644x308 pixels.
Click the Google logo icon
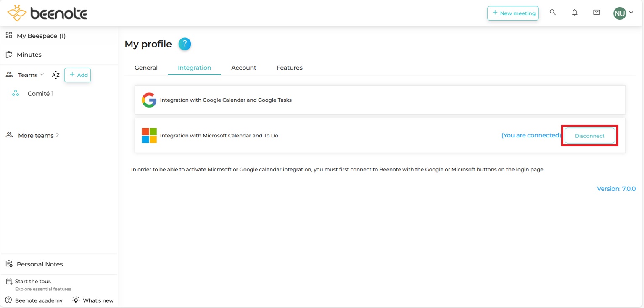149,100
